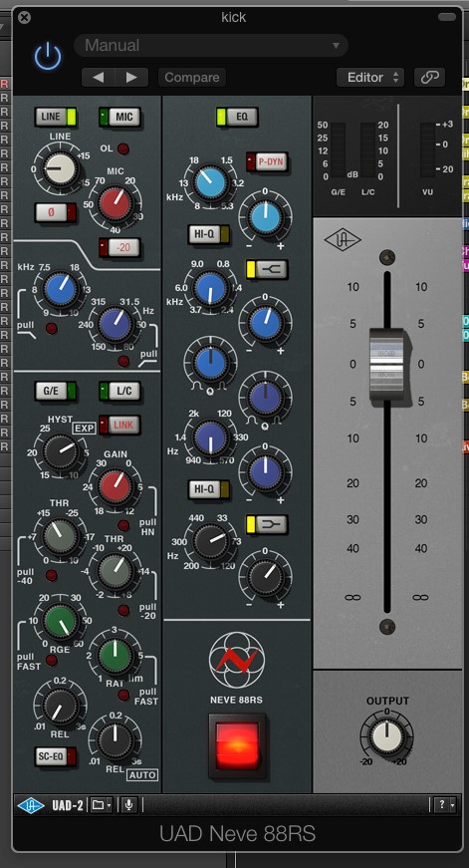This screenshot has width=469, height=868.
Task: Click the low-mid Q knob on the right
Action: pyautogui.click(x=266, y=398)
